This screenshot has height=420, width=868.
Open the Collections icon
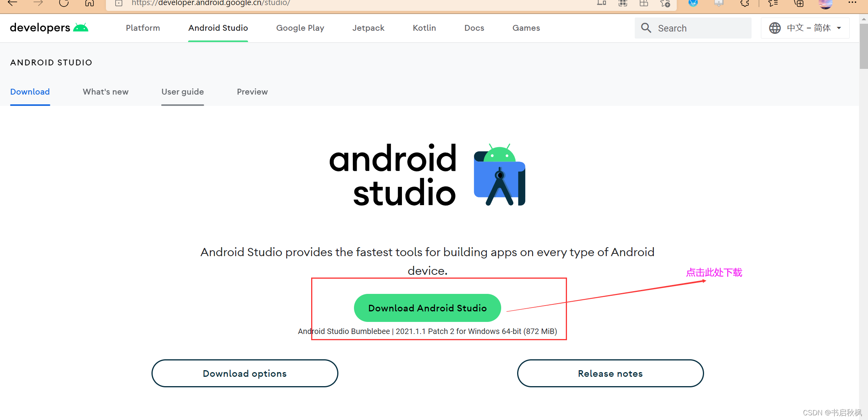click(x=799, y=3)
